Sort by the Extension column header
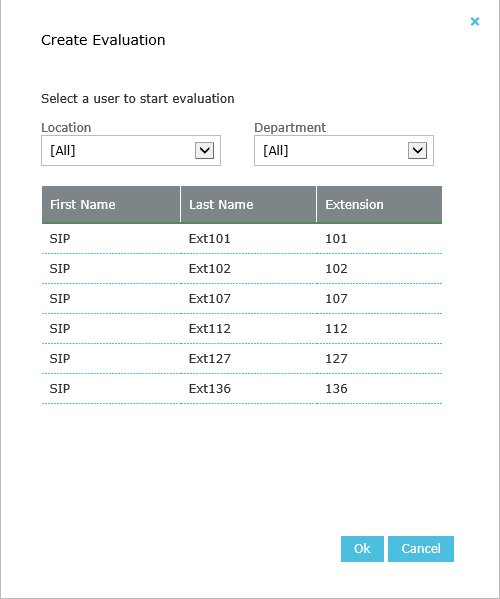The width and height of the screenshot is (500, 599). click(379, 204)
